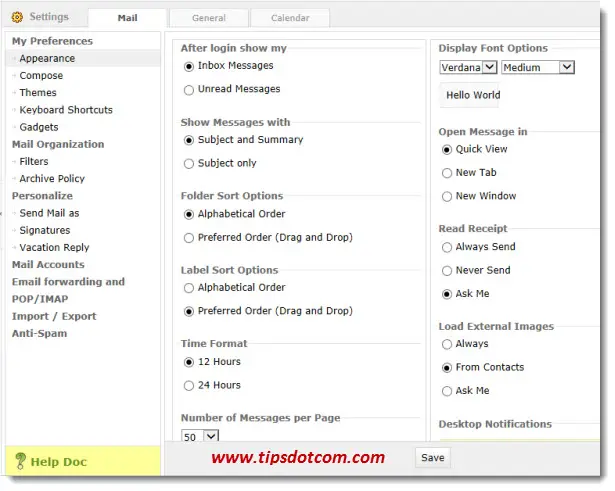The image size is (615, 491).
Task: Select Appearance in My Preferences
Action: [x=47, y=58]
